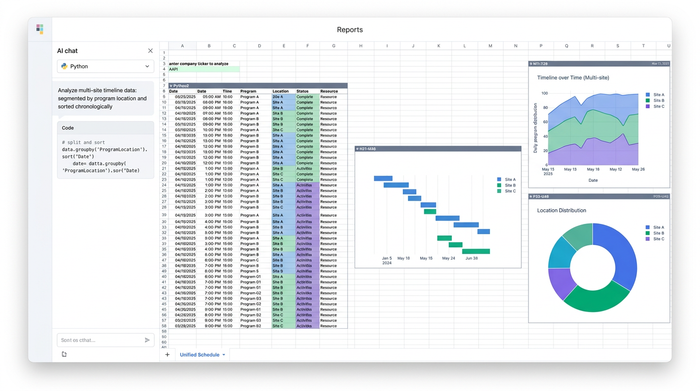This screenshot has height=391, width=700.
Task: Click the Resource column header in table
Action: click(333, 91)
